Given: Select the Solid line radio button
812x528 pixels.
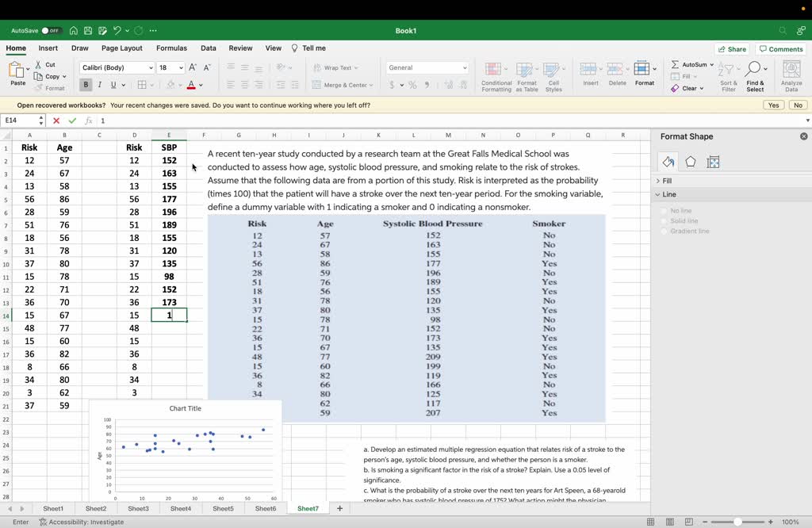Looking at the screenshot, I should point(663,220).
